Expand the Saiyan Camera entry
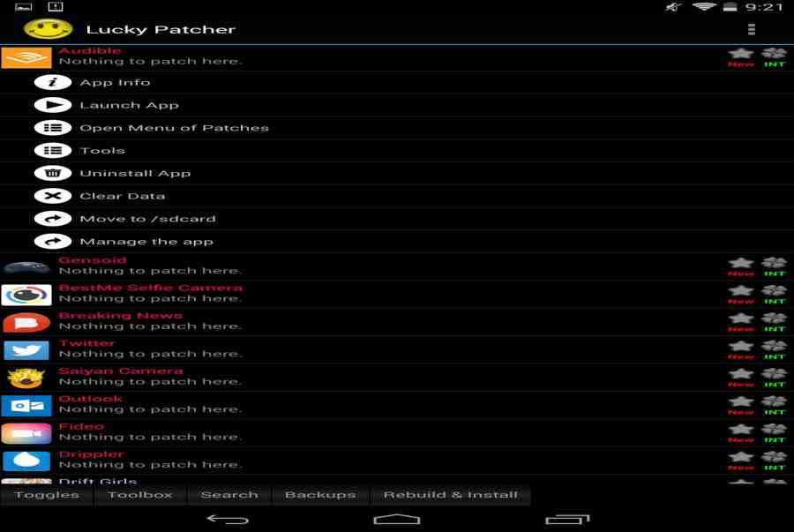This screenshot has width=794, height=532. coord(150,377)
